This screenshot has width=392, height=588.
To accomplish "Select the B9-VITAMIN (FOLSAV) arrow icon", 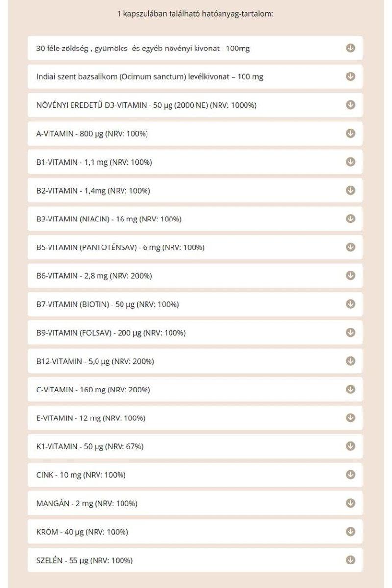I will [x=349, y=333].
